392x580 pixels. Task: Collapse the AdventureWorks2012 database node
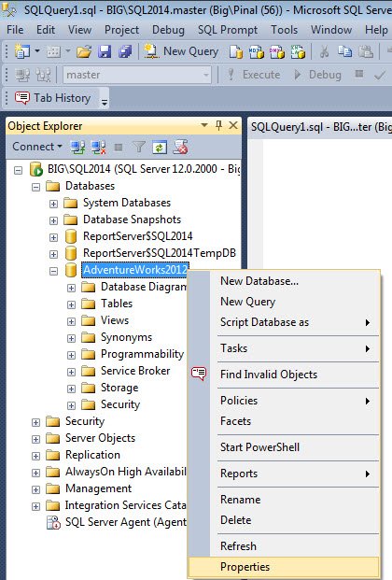pyautogui.click(x=53, y=271)
